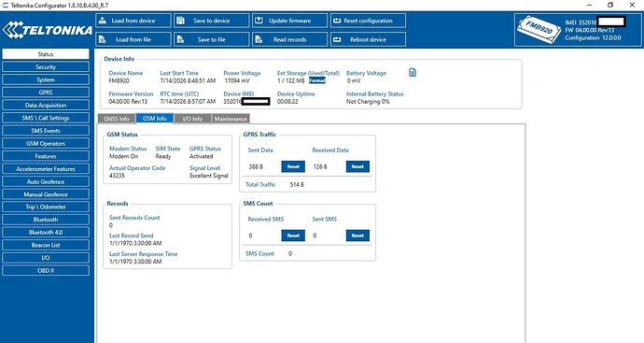Click the Read records icon
This screenshot has height=343, width=644.
[259, 39]
